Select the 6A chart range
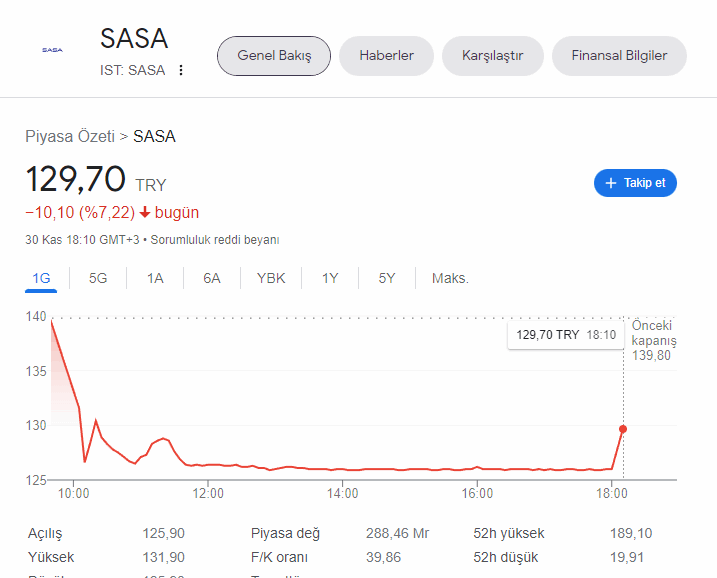 pos(212,278)
